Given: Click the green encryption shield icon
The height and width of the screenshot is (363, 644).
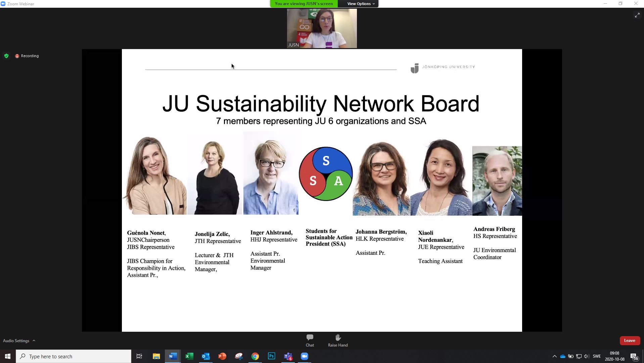Looking at the screenshot, I should tap(6, 56).
